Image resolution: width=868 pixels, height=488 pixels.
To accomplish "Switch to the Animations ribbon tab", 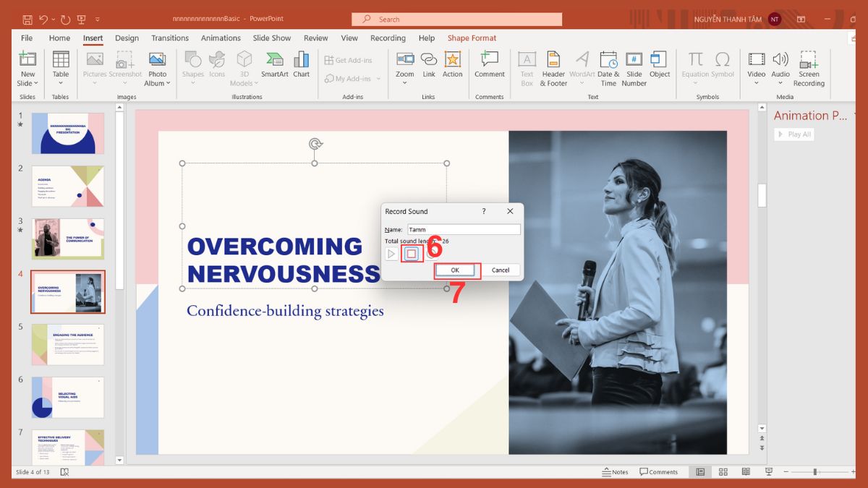I will [x=221, y=38].
